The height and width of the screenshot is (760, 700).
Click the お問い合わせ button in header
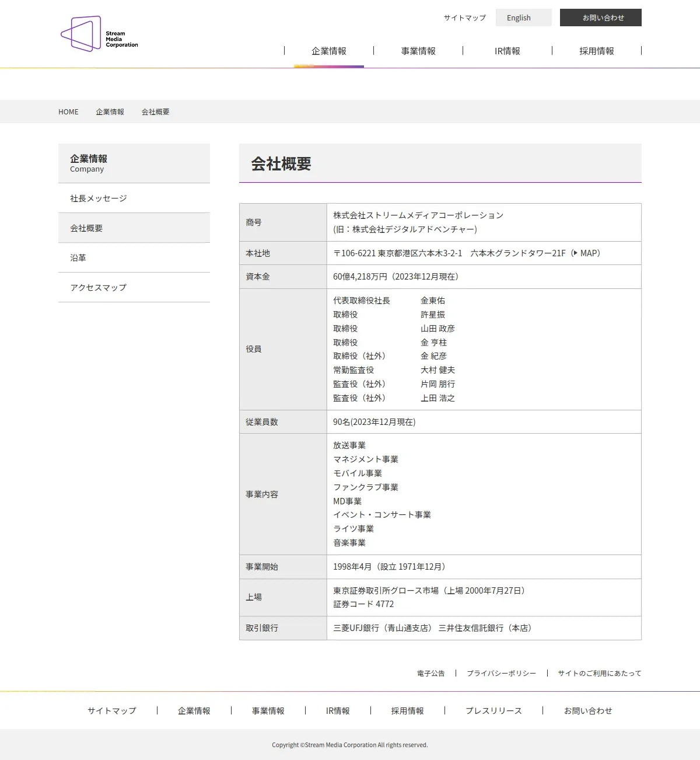point(601,18)
